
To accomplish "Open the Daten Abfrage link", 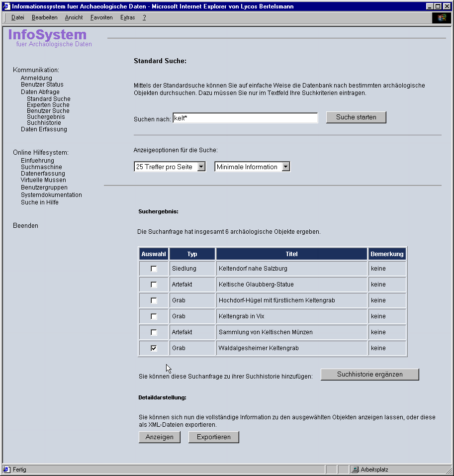I will 40,92.
